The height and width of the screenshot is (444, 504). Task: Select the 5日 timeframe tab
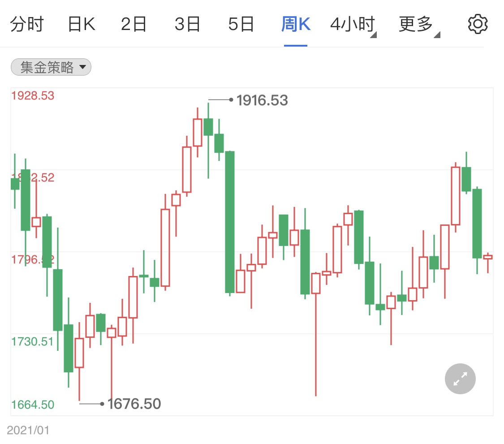click(241, 24)
